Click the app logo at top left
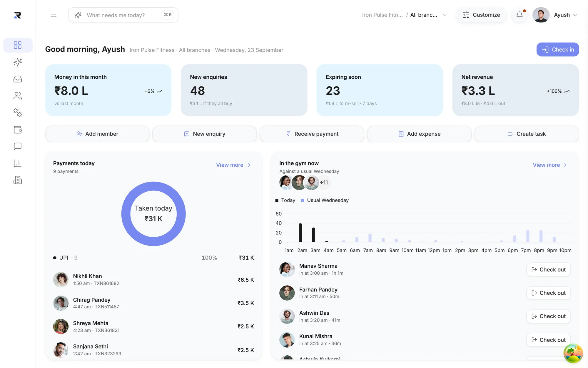The image size is (588, 368). click(18, 15)
